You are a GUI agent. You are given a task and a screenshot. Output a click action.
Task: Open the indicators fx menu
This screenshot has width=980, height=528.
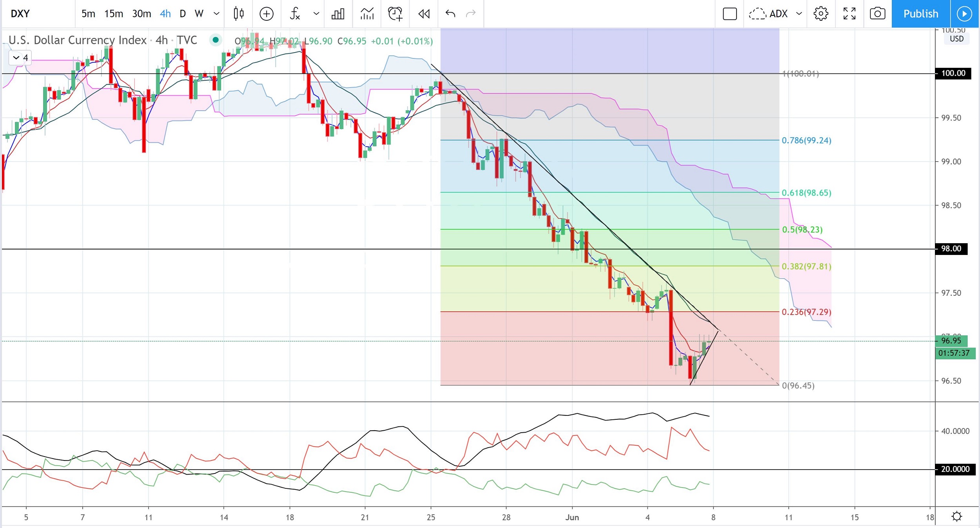pos(295,14)
